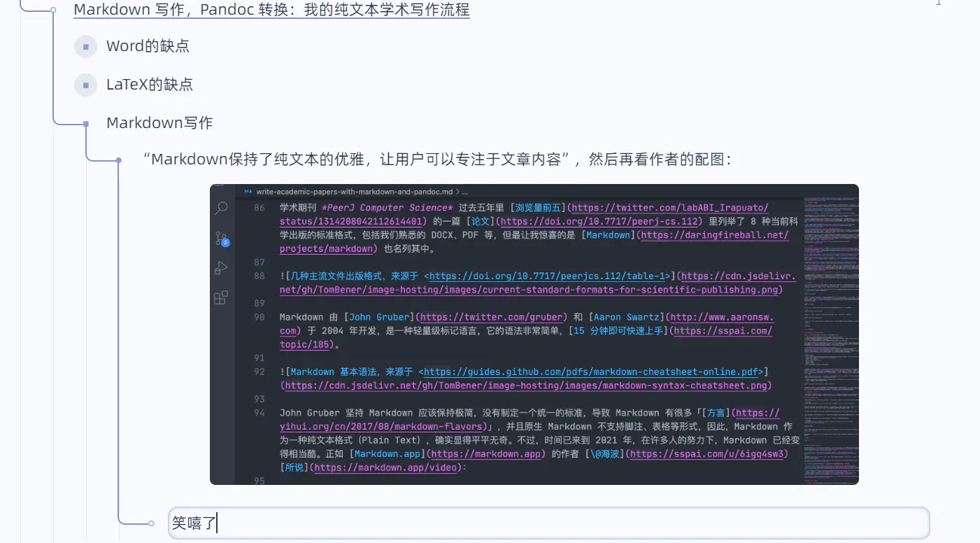Viewport: 980px width, 543px height.
Task: Click the square bullet of the Markdown写作 node
Action: pos(85,122)
